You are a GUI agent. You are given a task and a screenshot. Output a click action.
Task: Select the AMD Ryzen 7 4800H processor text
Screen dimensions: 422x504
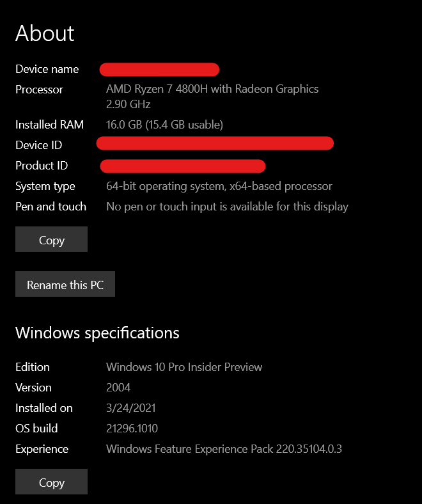[x=212, y=90]
